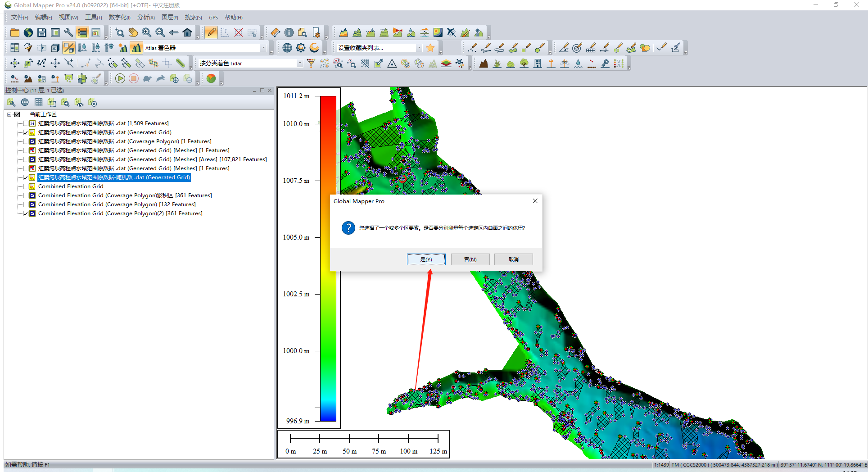Click the home full view icon

(x=187, y=32)
